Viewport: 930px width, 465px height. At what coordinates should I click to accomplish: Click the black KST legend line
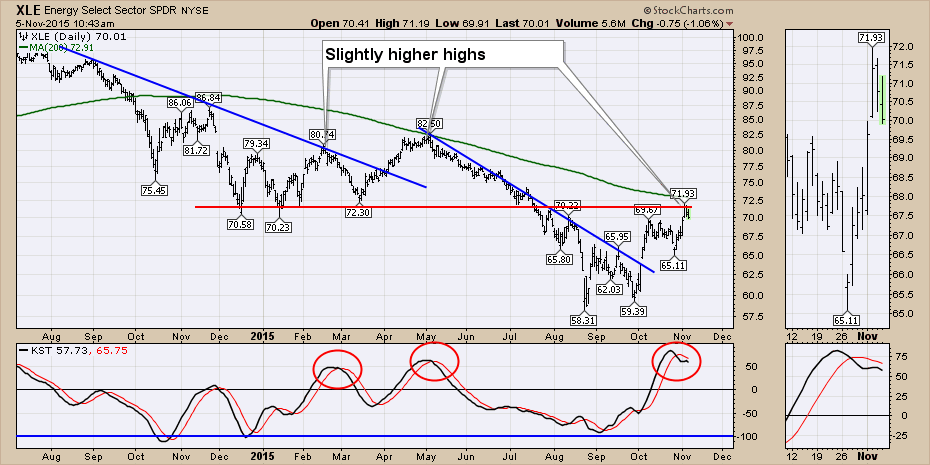tap(23, 351)
